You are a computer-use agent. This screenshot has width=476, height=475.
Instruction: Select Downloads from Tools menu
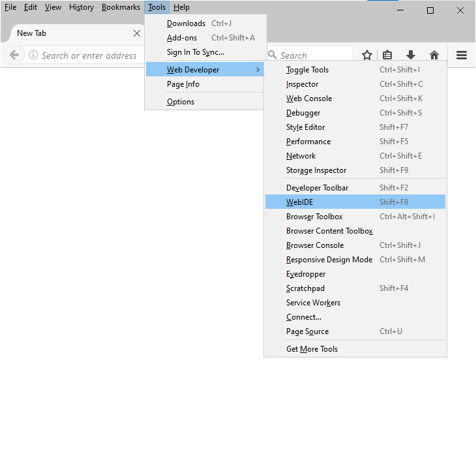[x=205, y=23]
